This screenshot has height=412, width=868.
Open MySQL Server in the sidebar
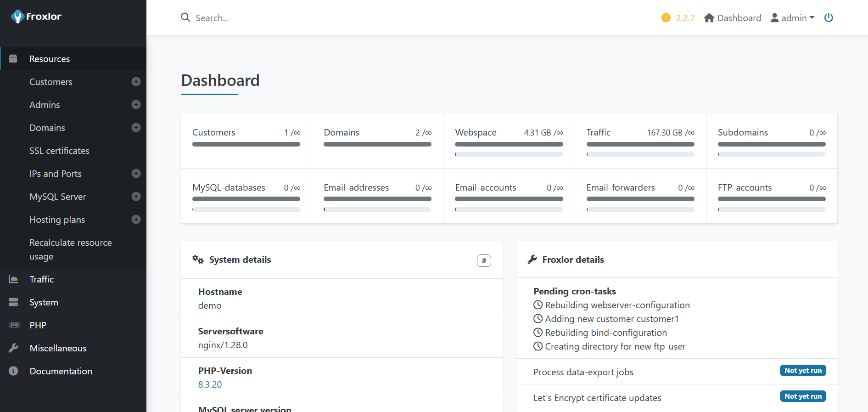point(58,197)
